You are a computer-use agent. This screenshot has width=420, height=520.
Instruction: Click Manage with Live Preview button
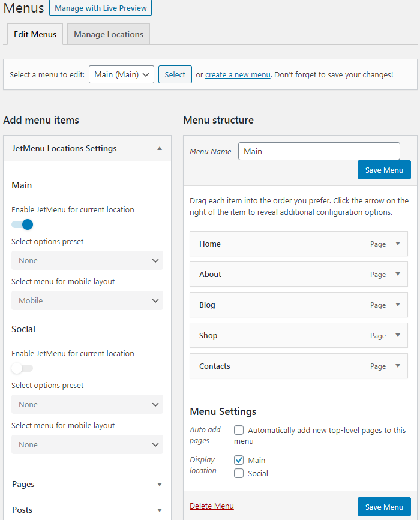coord(101,8)
